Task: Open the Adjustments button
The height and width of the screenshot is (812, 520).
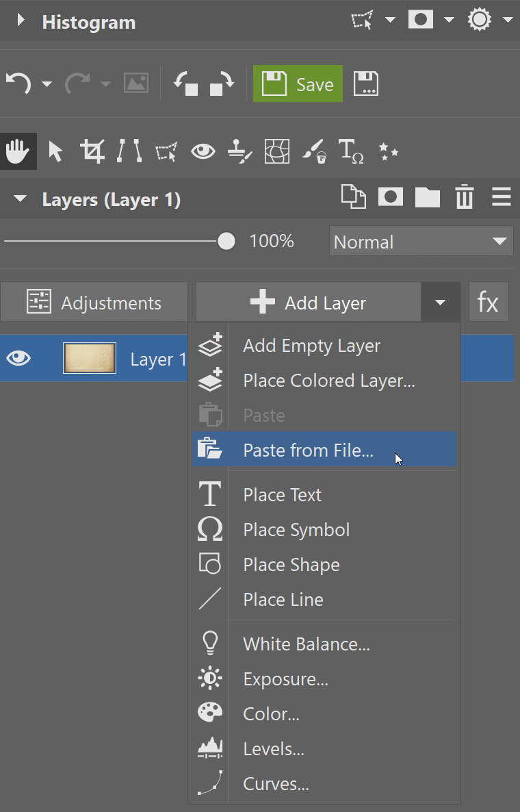Action: coord(94,303)
